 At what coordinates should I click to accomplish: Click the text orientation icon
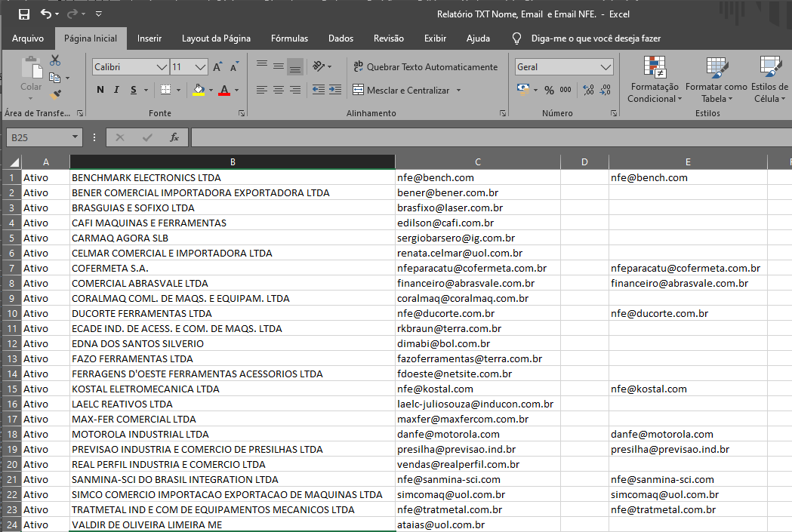point(318,66)
